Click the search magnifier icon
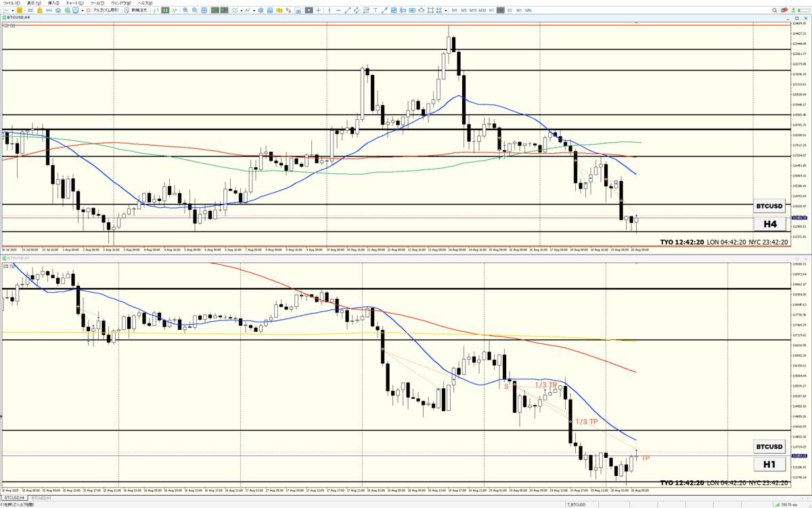This screenshot has width=812, height=508. click(x=775, y=10)
